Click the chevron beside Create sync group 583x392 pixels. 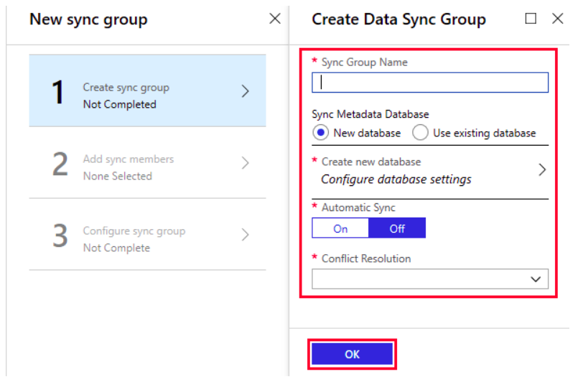tap(245, 92)
